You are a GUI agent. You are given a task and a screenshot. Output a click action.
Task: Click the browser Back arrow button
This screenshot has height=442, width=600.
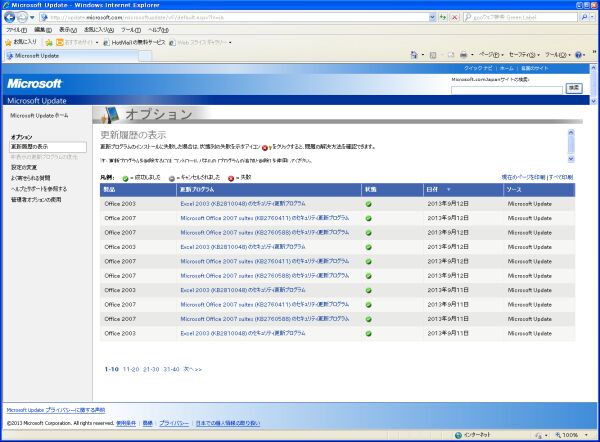(10, 17)
